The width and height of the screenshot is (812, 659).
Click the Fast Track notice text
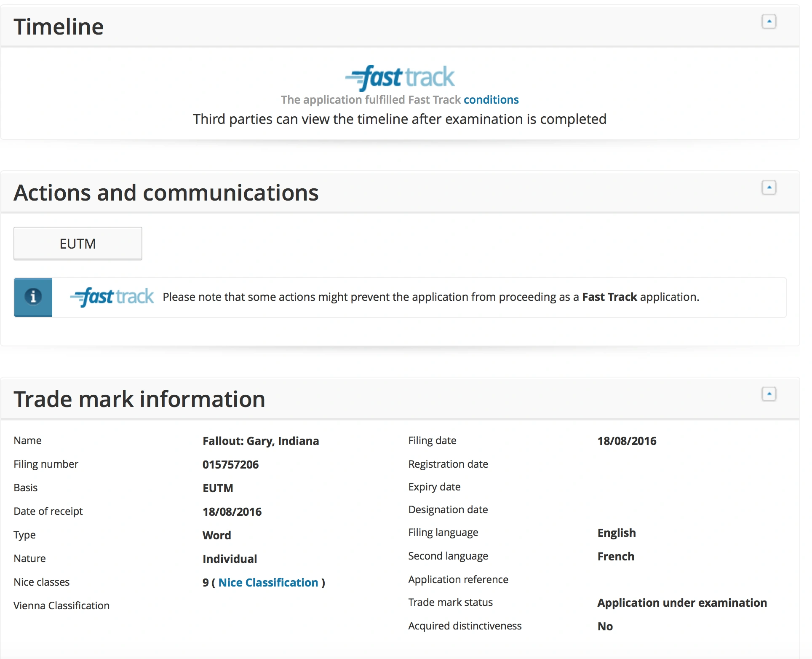430,297
